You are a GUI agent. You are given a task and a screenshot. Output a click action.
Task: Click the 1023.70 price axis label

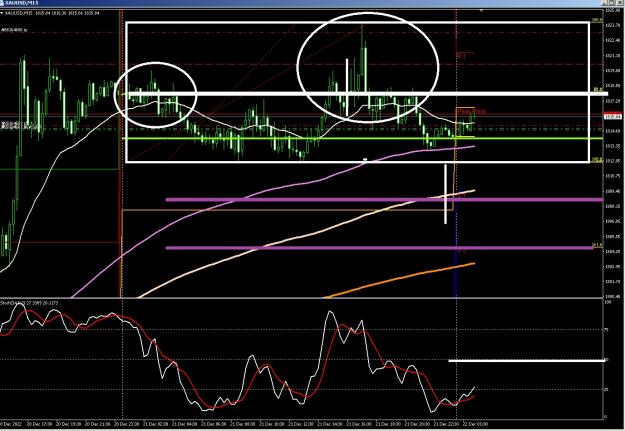pos(613,25)
